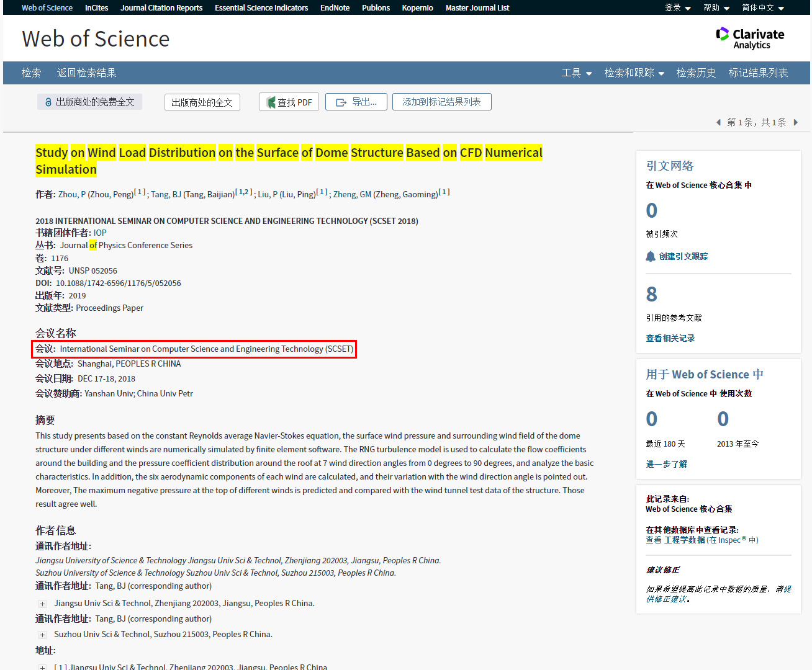Open author link Liu, P
The width and height of the screenshot is (812, 670).
point(268,194)
